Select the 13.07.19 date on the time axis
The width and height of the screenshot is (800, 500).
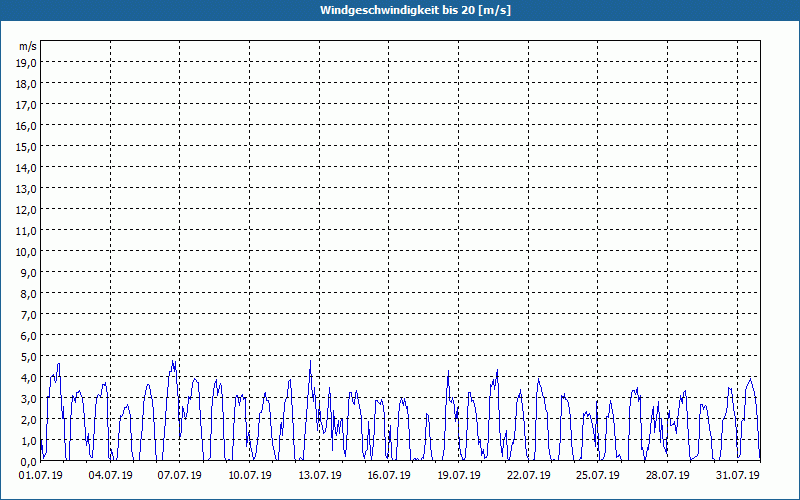click(x=320, y=476)
